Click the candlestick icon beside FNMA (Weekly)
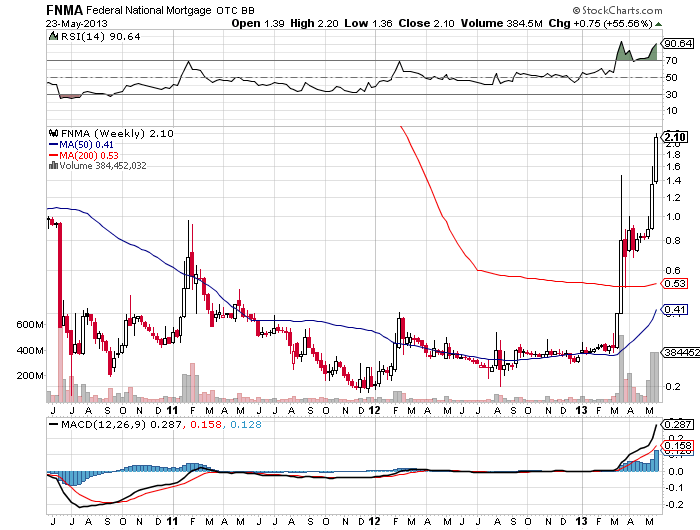 (53, 133)
